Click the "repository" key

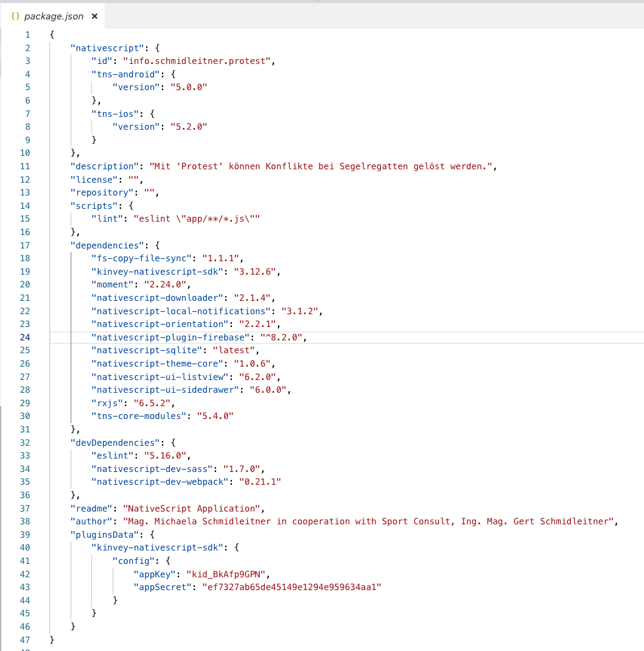102,192
